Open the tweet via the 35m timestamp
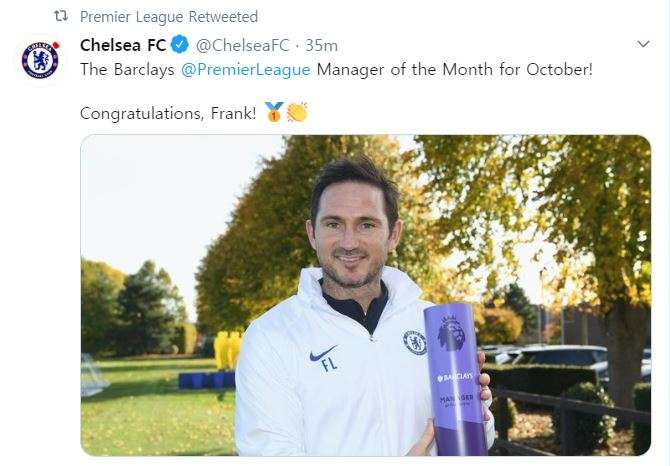The image size is (670, 466). pos(322,45)
